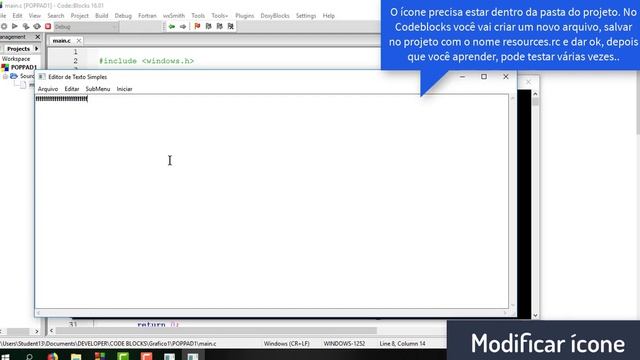Close the Editor de Texto Simples window

506,76
